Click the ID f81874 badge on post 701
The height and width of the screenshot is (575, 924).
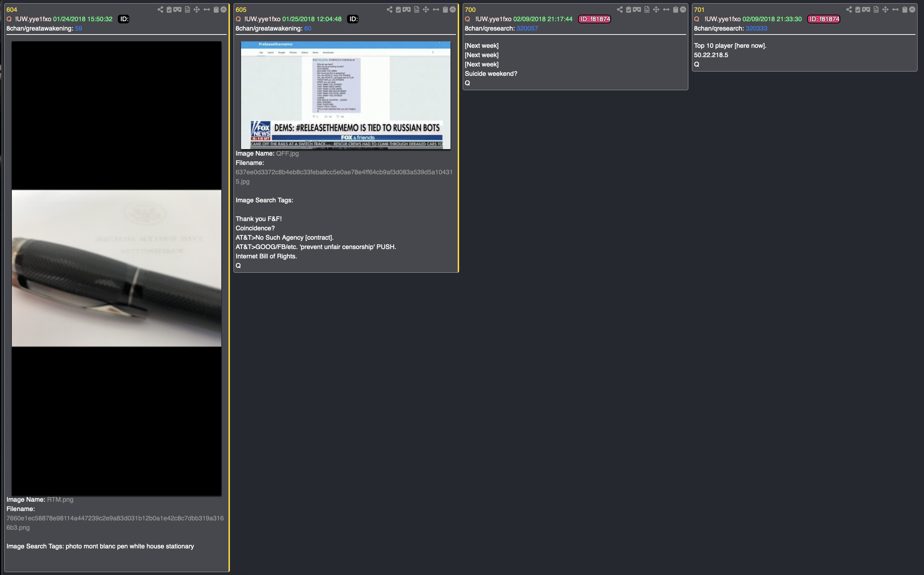824,19
